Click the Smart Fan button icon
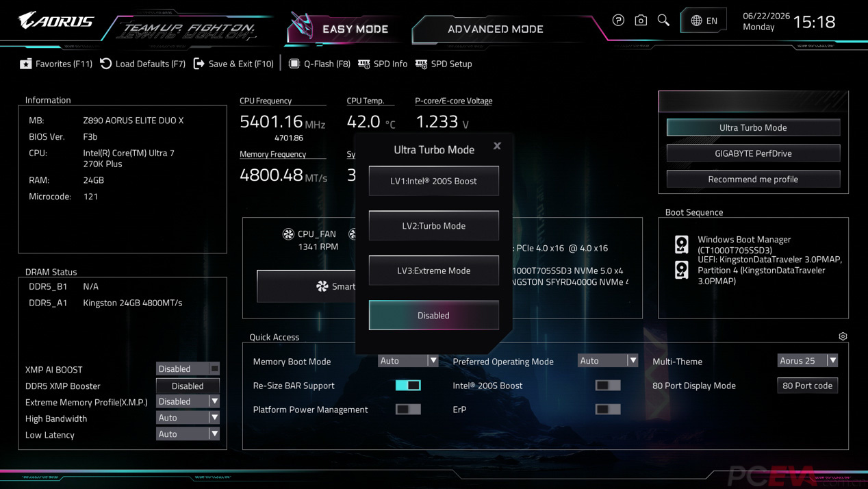Image resolution: width=868 pixels, height=489 pixels. (x=322, y=286)
